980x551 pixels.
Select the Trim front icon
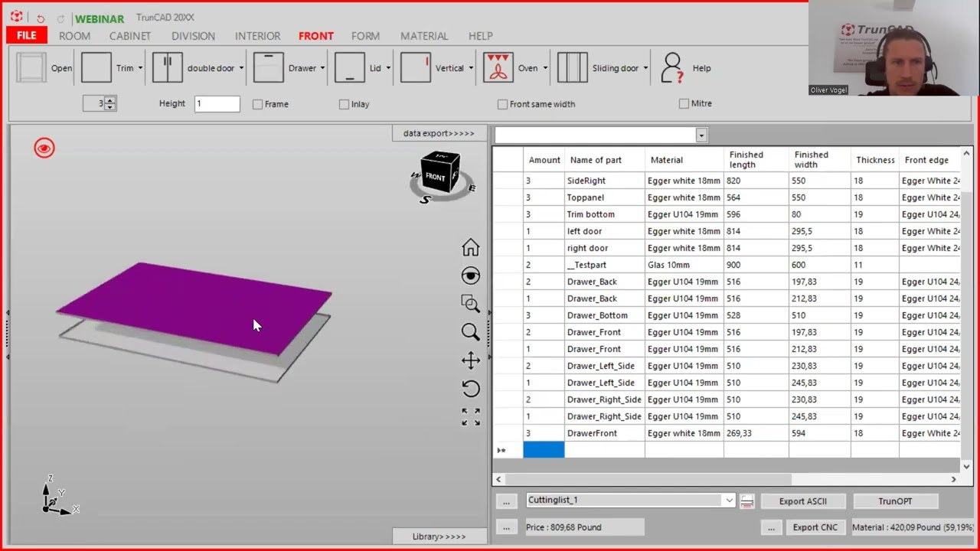pyautogui.click(x=96, y=67)
